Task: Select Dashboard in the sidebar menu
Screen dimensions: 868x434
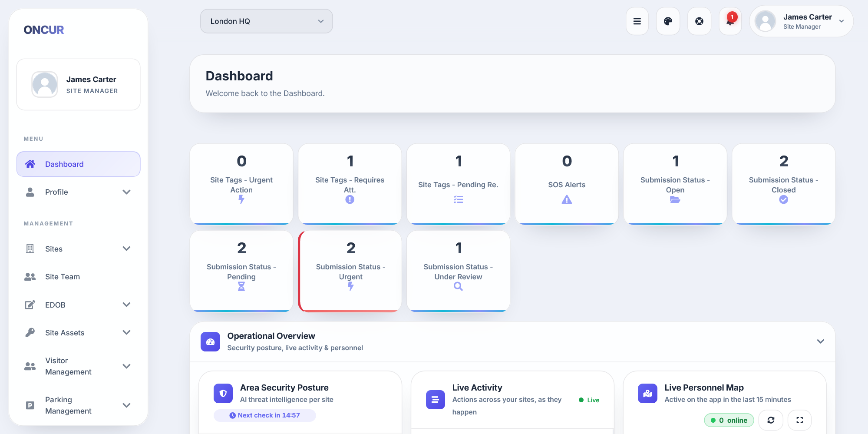Action: 78,164
